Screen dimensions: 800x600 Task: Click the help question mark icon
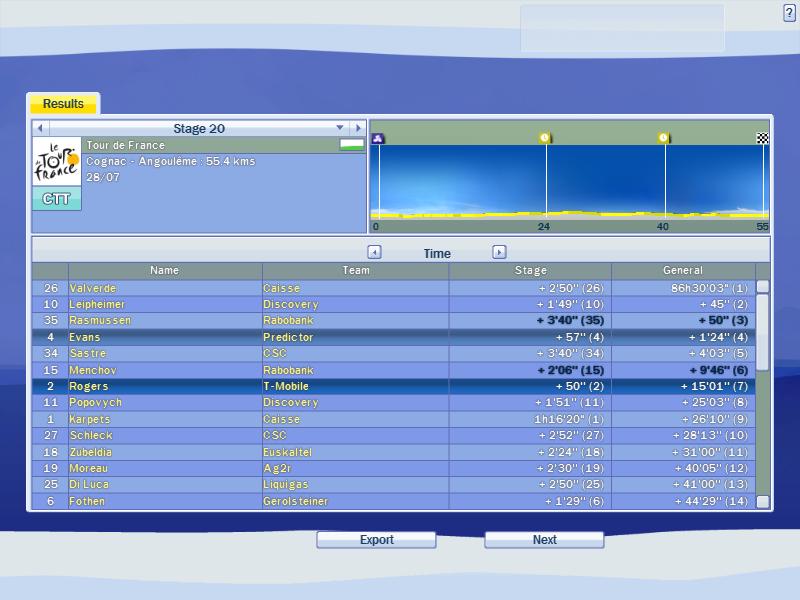pos(789,12)
